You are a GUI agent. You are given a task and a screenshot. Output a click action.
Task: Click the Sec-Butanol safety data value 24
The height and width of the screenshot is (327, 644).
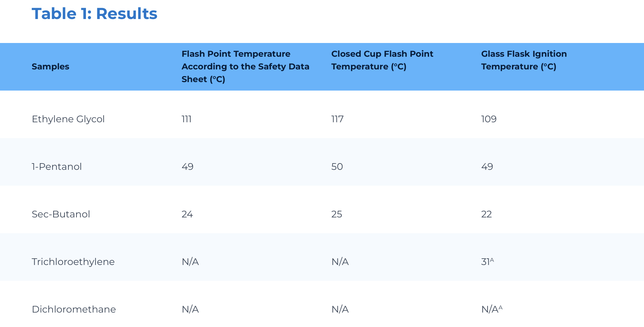click(x=187, y=214)
